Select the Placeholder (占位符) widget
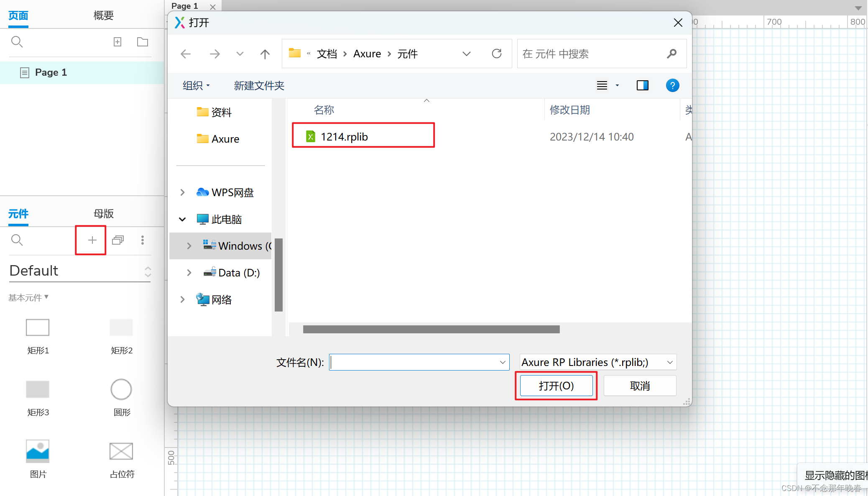 pyautogui.click(x=121, y=452)
